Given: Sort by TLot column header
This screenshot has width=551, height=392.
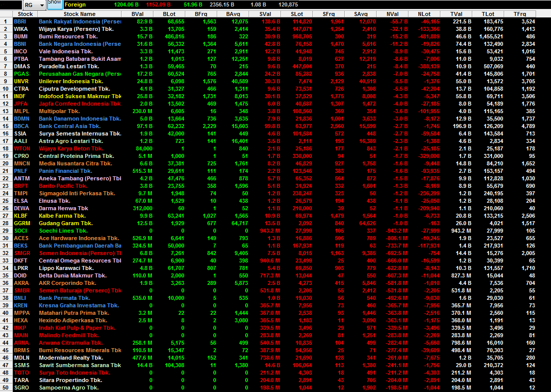Looking at the screenshot, I should point(488,14).
